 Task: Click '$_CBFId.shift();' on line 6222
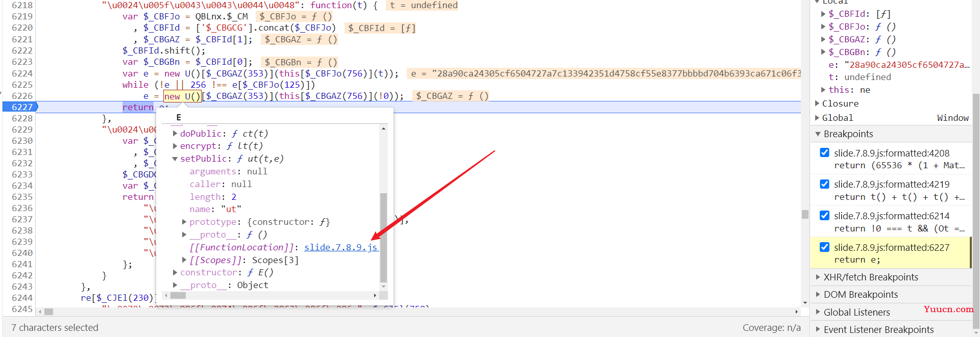[x=164, y=50]
